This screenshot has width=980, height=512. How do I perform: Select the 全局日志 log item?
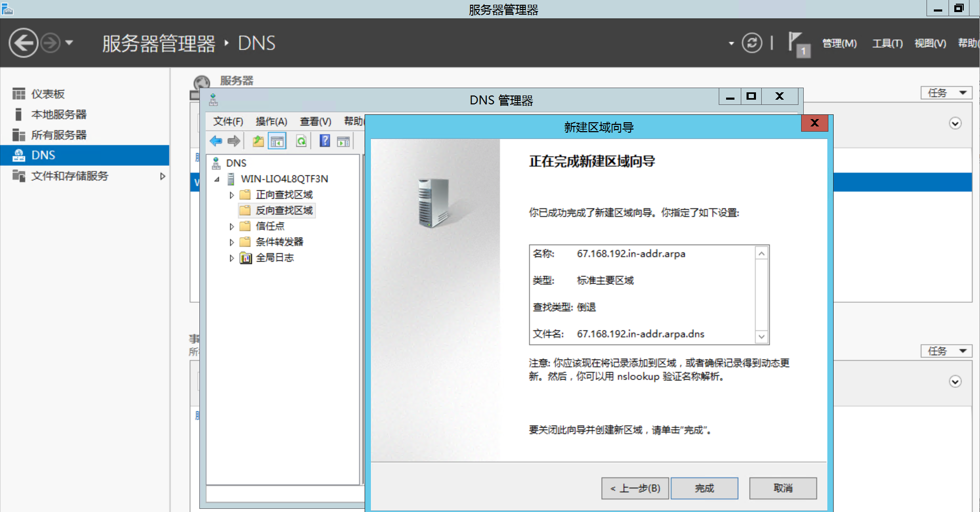pyautogui.click(x=274, y=258)
